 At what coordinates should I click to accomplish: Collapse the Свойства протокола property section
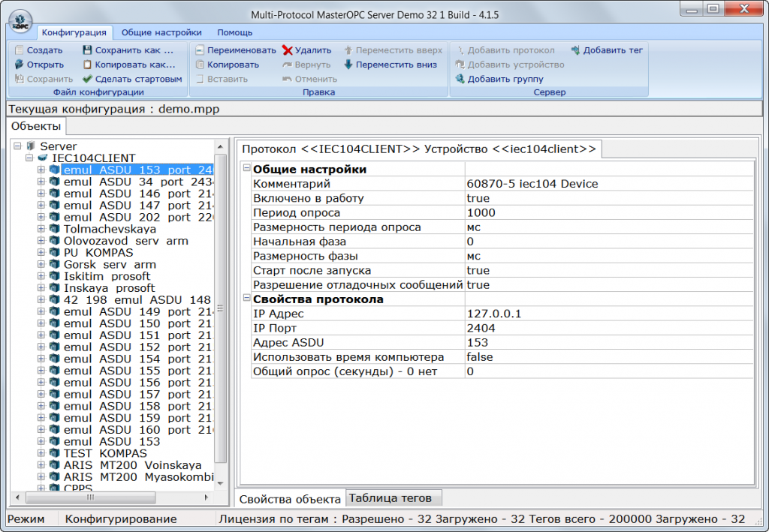tap(246, 298)
